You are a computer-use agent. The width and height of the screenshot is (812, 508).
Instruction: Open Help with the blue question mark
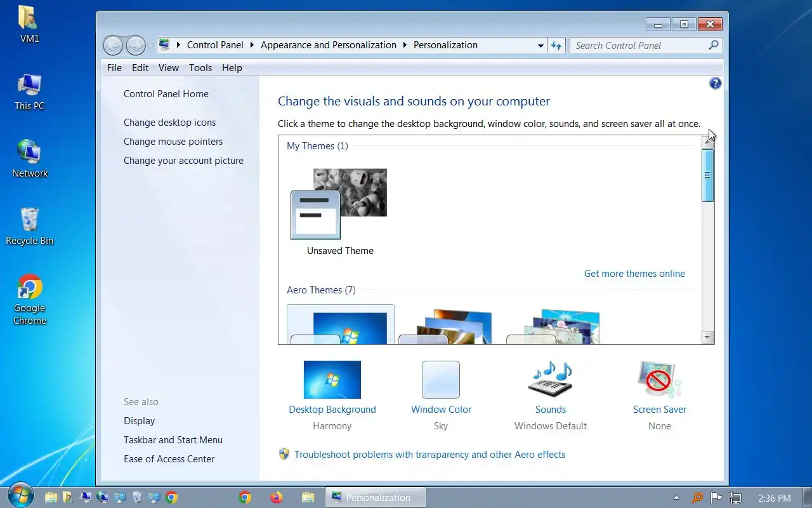coord(715,83)
